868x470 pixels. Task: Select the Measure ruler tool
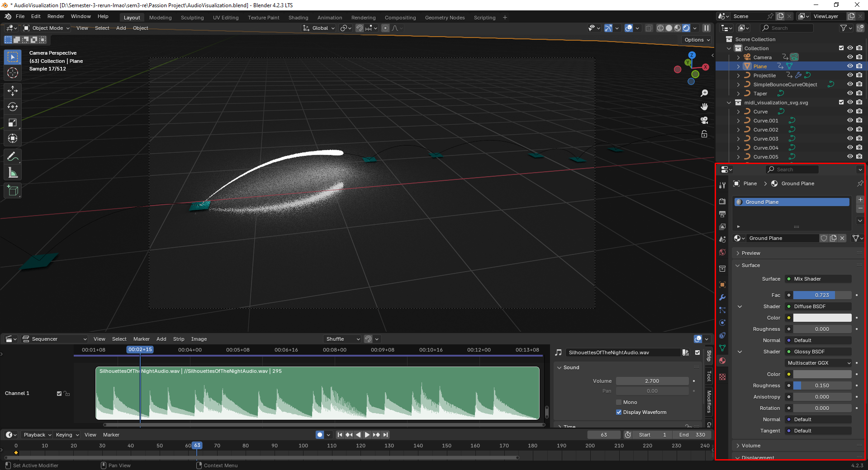point(13,173)
